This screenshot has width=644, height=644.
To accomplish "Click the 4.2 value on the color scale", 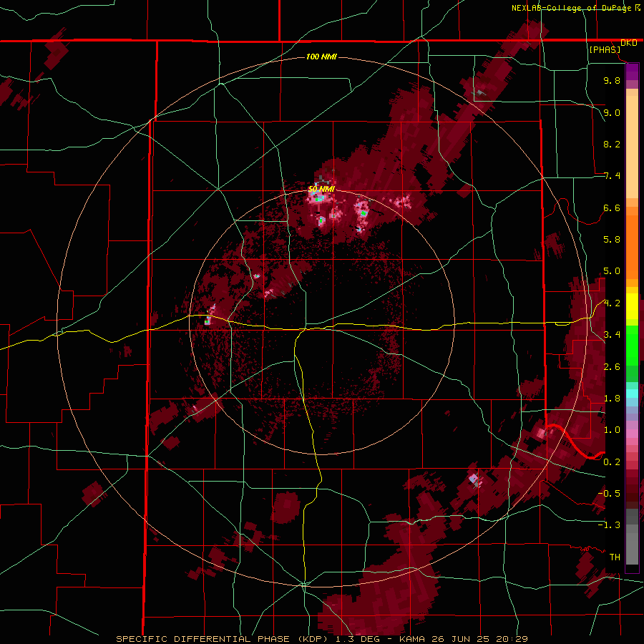I will pos(612,303).
